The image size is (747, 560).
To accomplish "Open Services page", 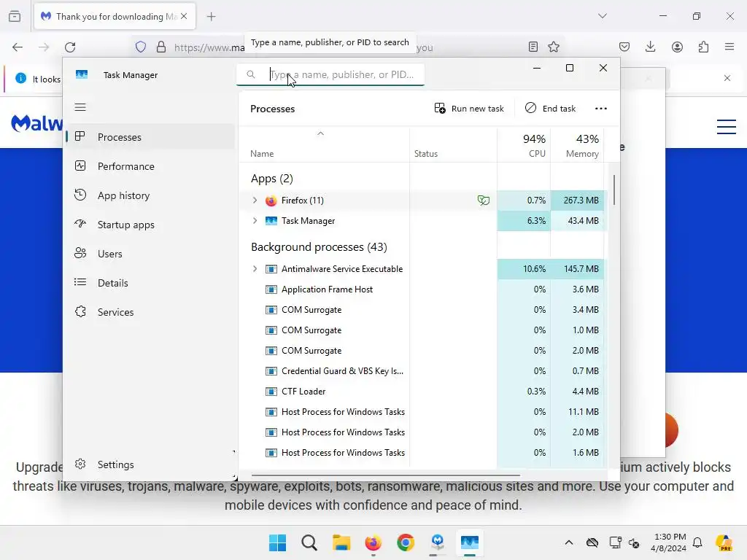I will click(x=150, y=312).
